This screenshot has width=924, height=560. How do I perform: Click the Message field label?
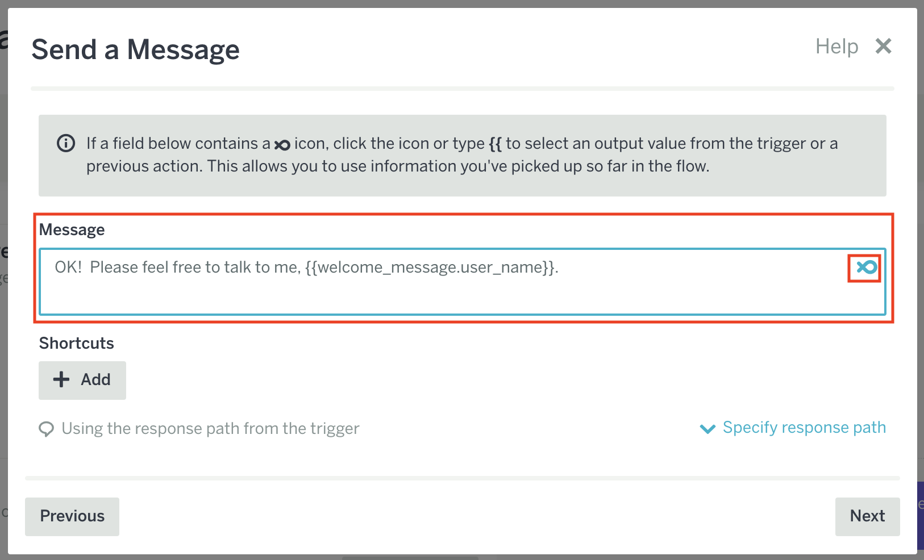coord(72,229)
